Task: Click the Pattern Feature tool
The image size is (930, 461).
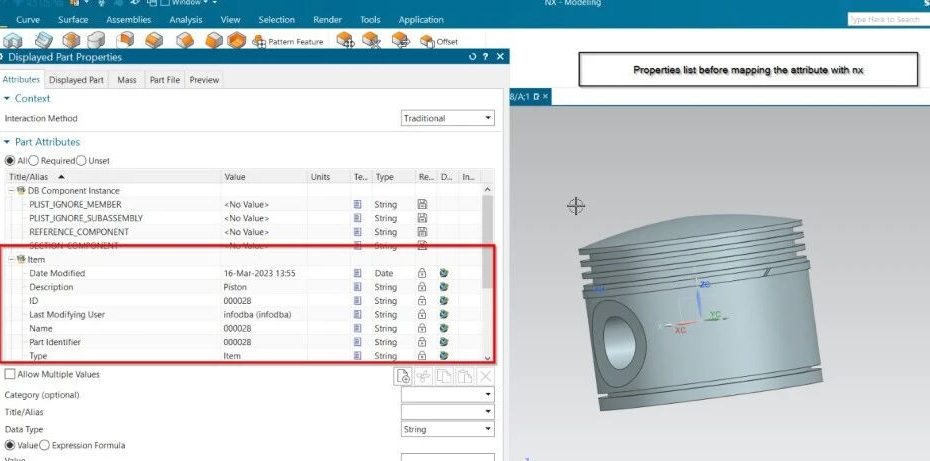Action: pos(287,42)
